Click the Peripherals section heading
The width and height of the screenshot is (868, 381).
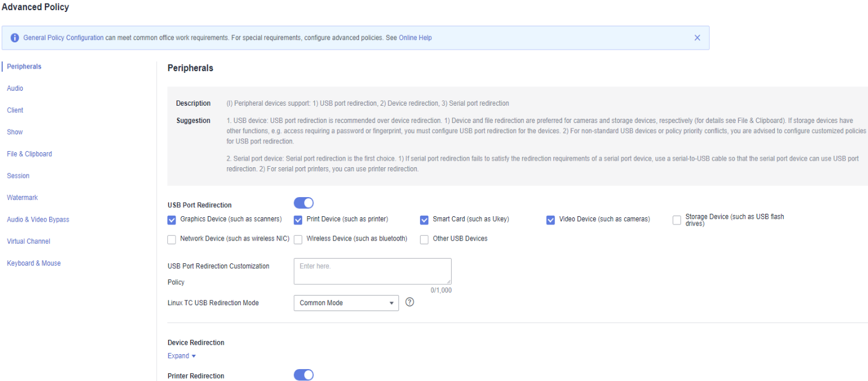tap(190, 68)
